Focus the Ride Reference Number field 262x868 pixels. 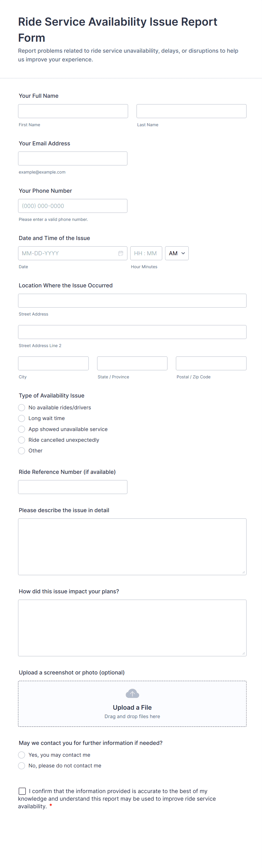(x=73, y=487)
